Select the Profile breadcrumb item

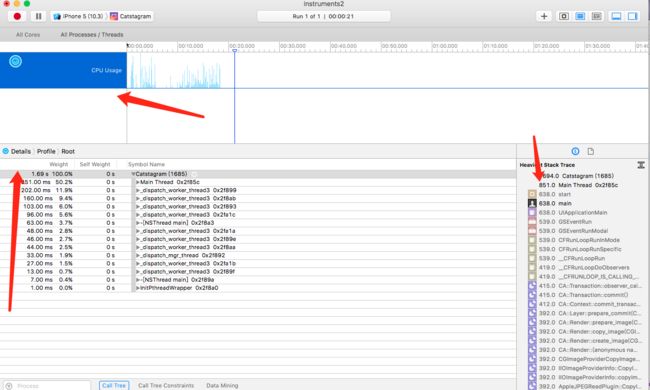pyautogui.click(x=46, y=151)
